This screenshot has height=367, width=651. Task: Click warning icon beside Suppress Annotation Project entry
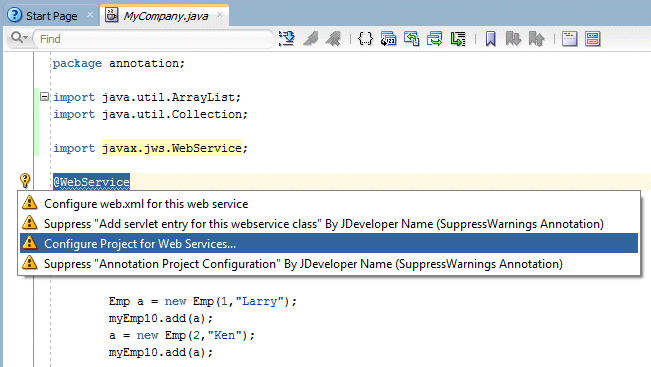coord(29,262)
